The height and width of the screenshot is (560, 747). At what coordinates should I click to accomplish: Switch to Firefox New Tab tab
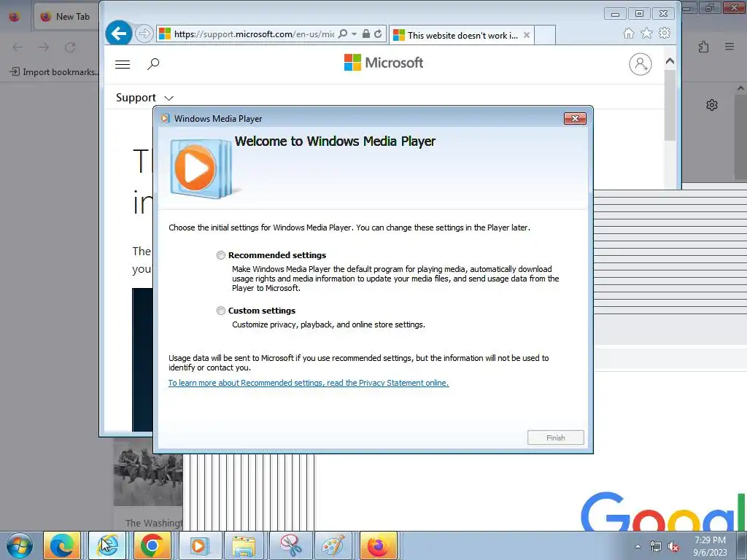(x=66, y=17)
